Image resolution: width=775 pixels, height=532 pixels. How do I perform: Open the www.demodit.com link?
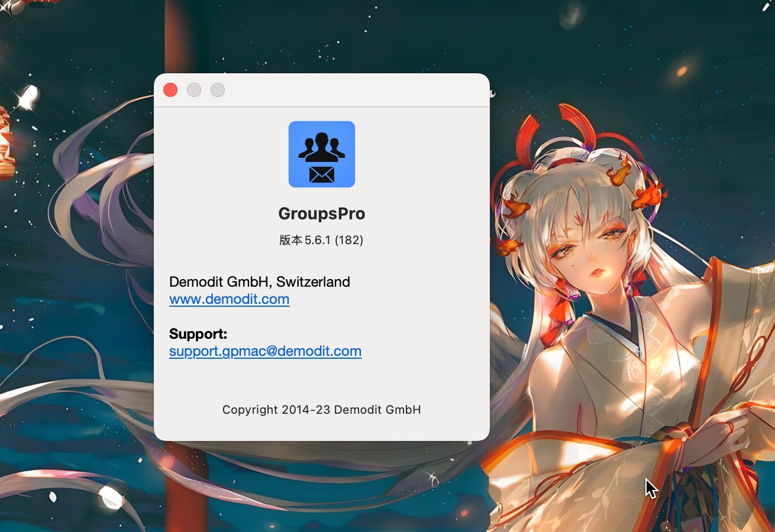point(229,299)
